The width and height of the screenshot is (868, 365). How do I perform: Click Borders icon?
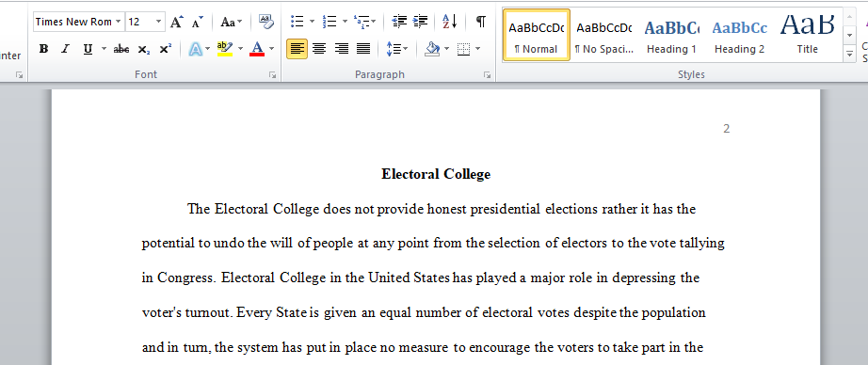[x=464, y=49]
